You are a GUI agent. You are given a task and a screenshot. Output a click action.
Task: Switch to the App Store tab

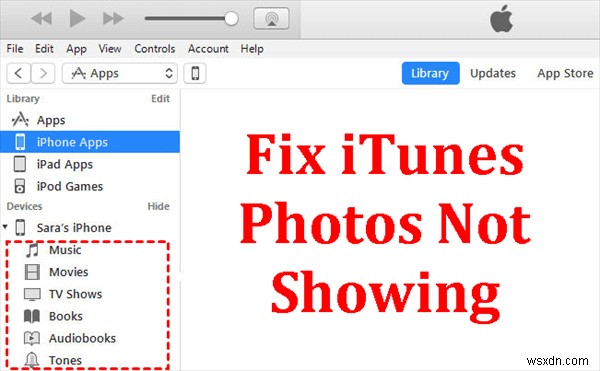(565, 73)
